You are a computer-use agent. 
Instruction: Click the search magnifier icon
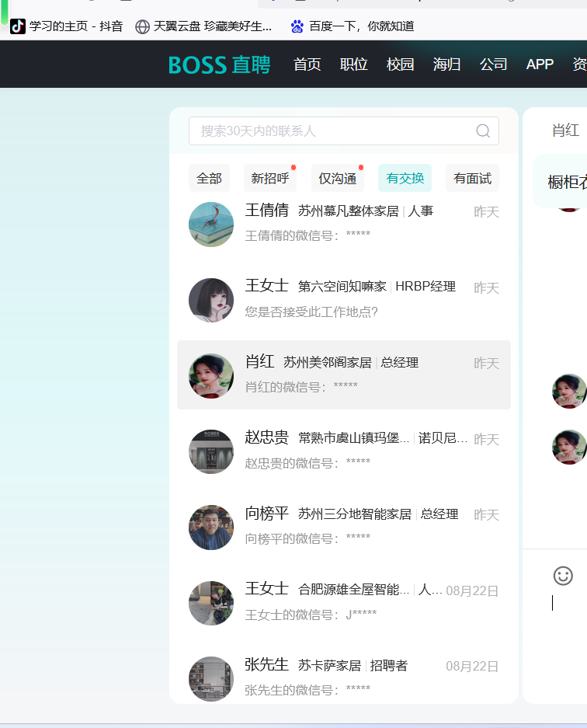pos(483,131)
